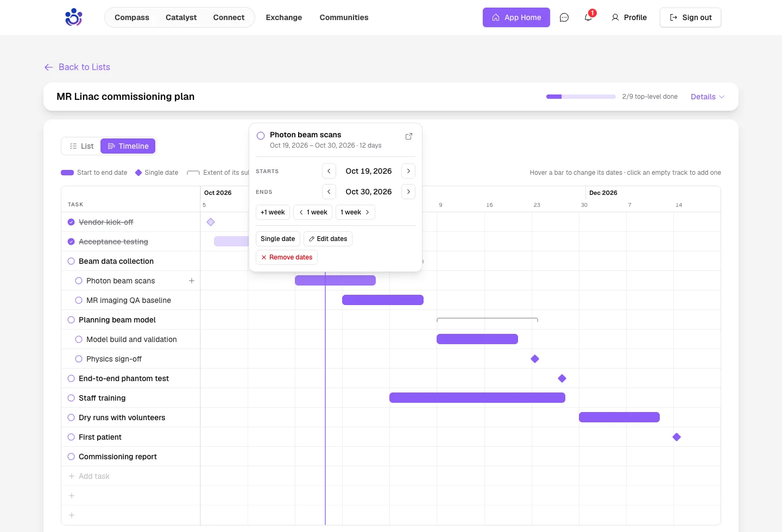The width and height of the screenshot is (782, 532).
Task: Click the Staff training timeline bar
Action: click(477, 398)
